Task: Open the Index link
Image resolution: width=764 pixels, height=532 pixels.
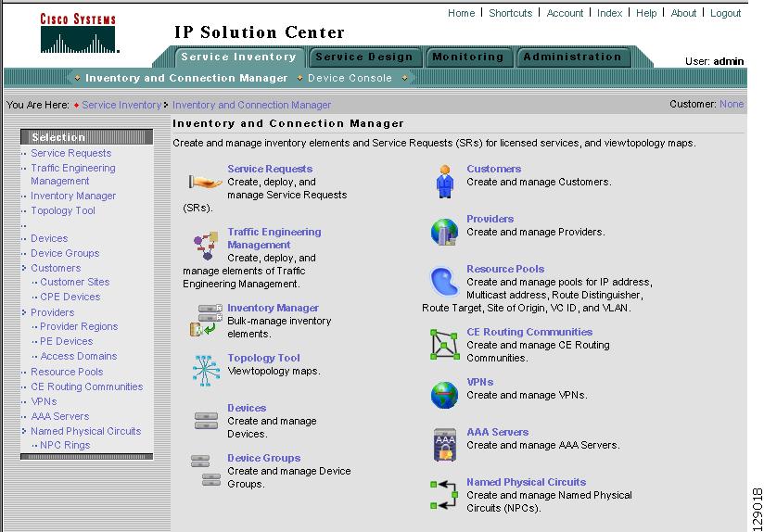Action: (609, 13)
